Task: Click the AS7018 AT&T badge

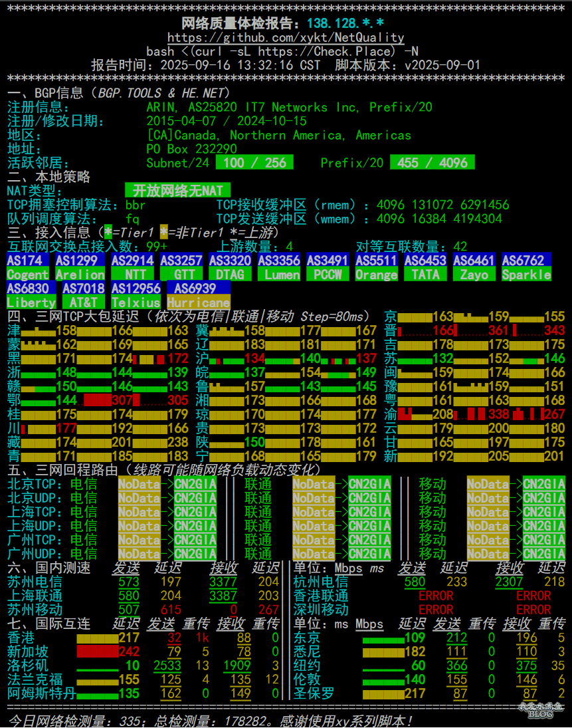Action: [x=84, y=295]
